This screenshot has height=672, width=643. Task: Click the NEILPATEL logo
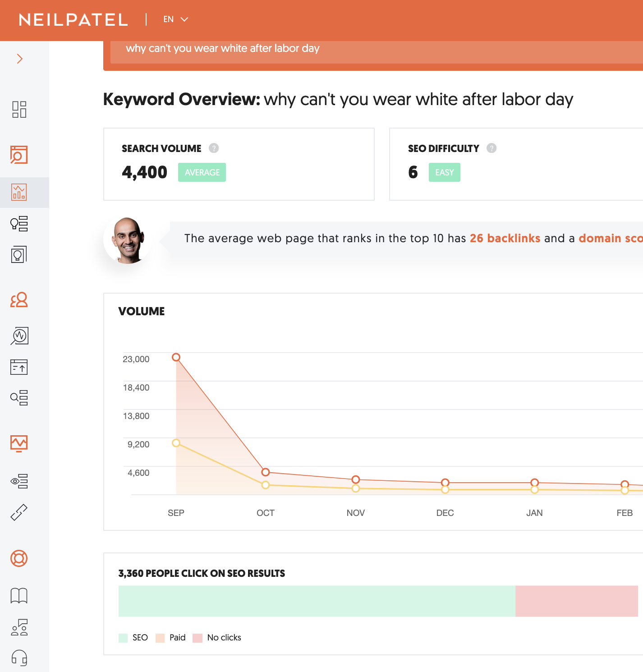point(73,20)
